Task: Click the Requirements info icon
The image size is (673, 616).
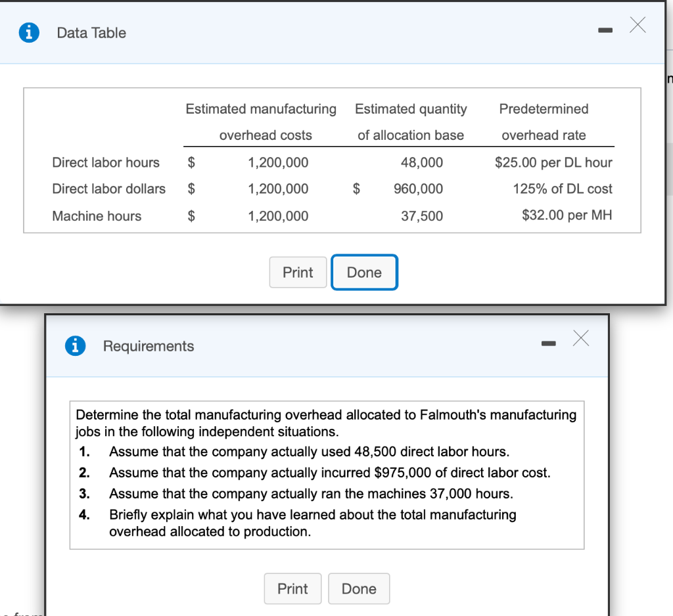Action: 76,346
